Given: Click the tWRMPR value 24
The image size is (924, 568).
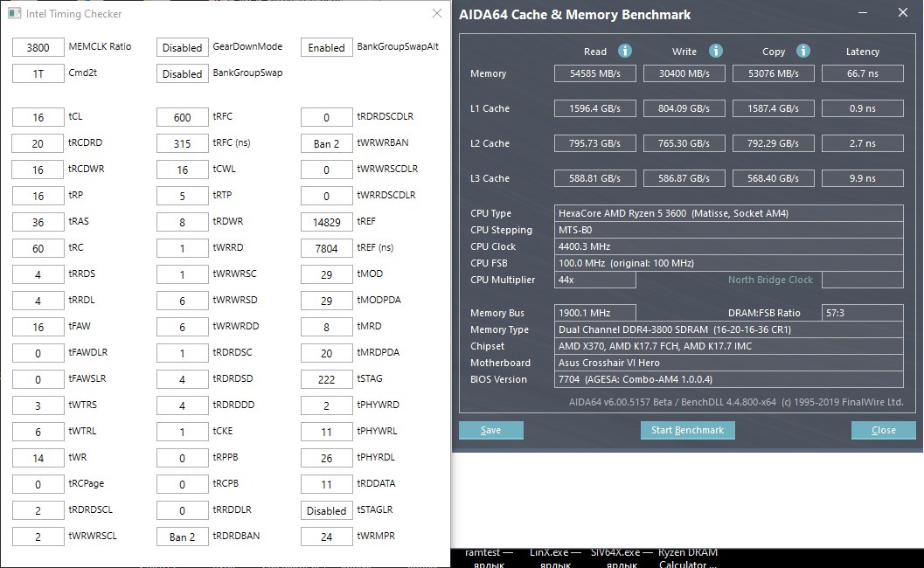Looking at the screenshot, I should (326, 537).
